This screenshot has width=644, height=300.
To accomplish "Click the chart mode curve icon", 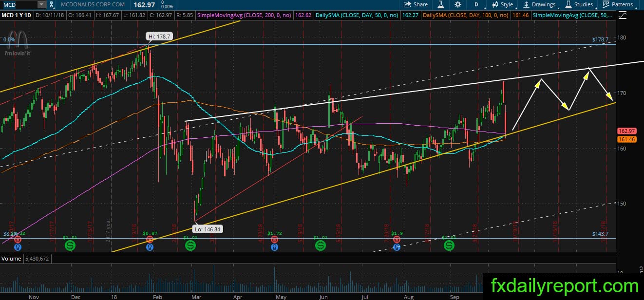I will point(622,15).
